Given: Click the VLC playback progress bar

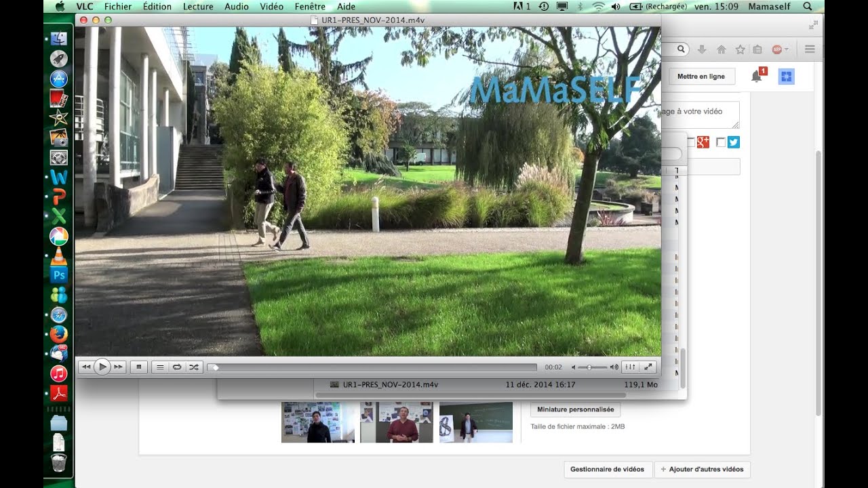Looking at the screenshot, I should click(372, 367).
